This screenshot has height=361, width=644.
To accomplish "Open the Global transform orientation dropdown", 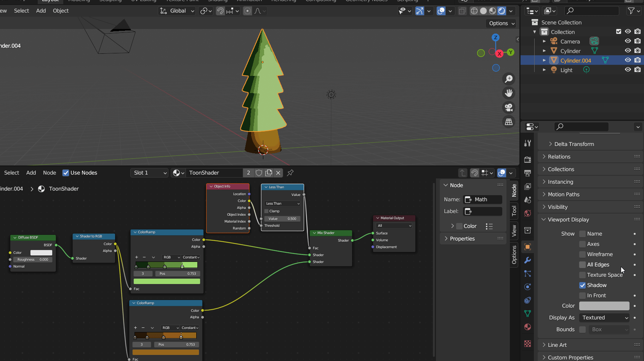I will [177, 11].
